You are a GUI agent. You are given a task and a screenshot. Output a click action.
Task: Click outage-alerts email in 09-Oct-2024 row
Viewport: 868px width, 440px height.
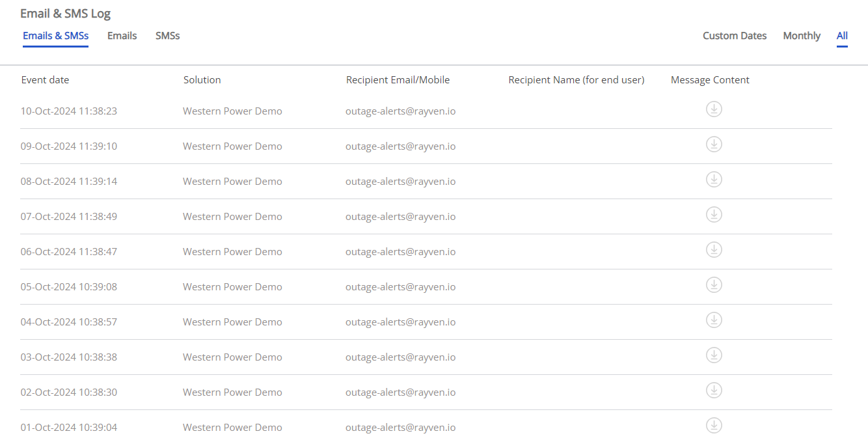point(400,146)
